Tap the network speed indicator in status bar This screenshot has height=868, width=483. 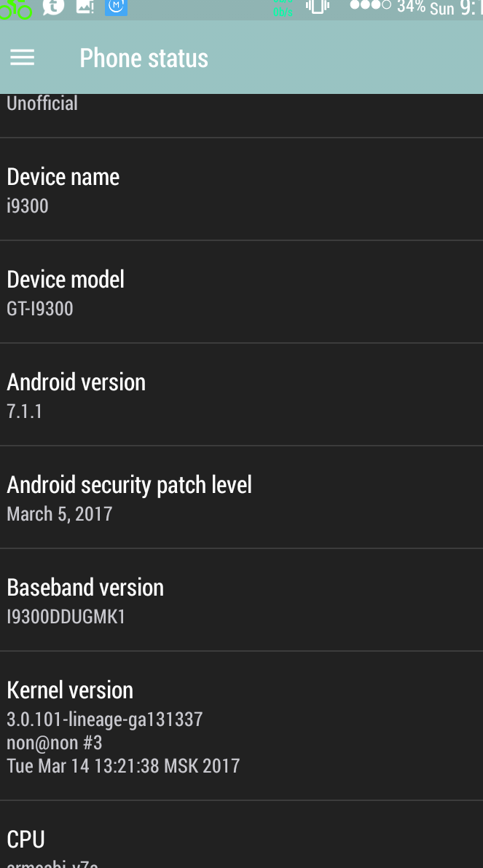pyautogui.click(x=283, y=8)
